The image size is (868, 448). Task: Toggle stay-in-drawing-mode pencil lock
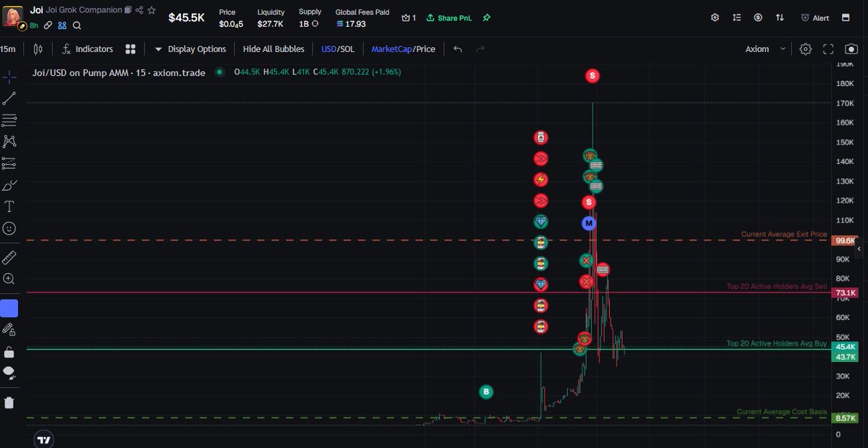pyautogui.click(x=9, y=330)
